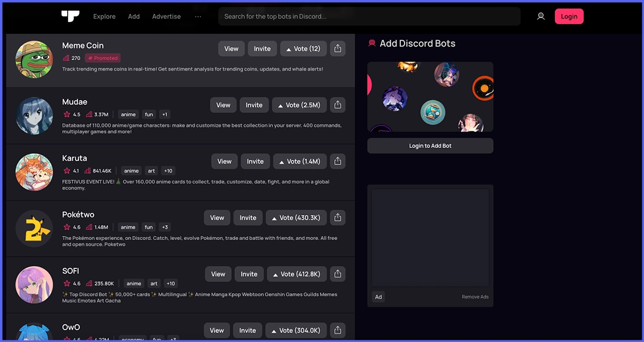Open the Explore menu item

[104, 17]
